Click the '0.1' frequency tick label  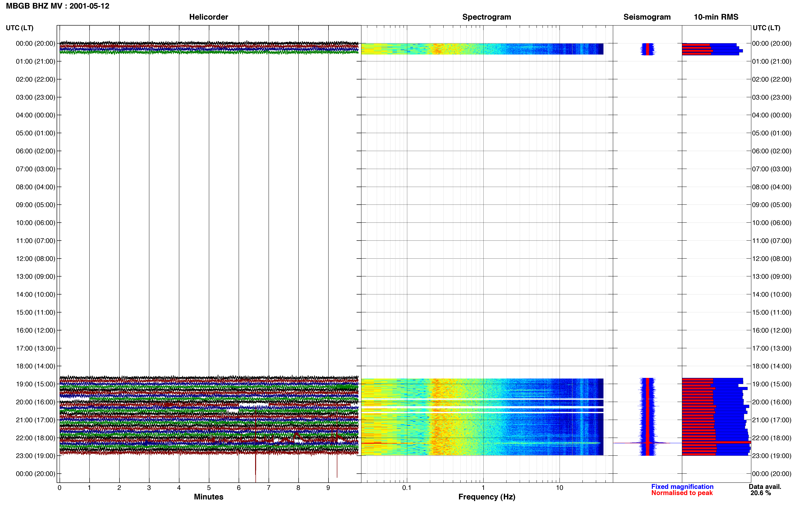(407, 488)
